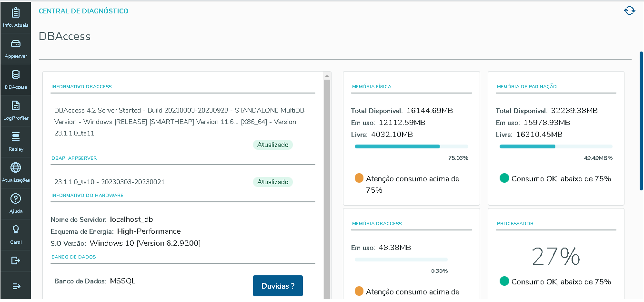Click physical memory free 4032.10MB
Image resolution: width=644 pixels, height=302 pixels.
(x=391, y=135)
